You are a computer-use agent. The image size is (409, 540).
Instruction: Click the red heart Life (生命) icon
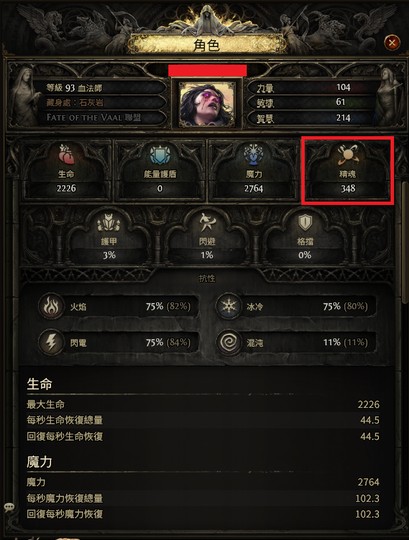coord(66,154)
